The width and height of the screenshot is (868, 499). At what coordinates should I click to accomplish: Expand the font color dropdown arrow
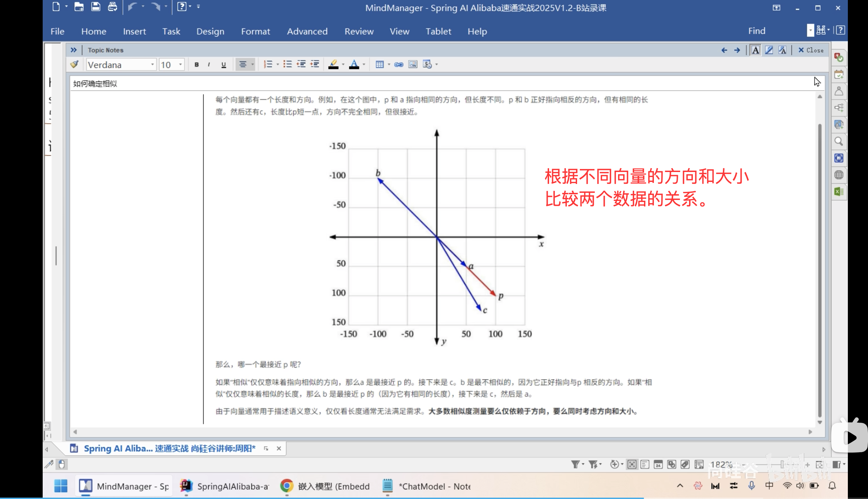(x=364, y=64)
